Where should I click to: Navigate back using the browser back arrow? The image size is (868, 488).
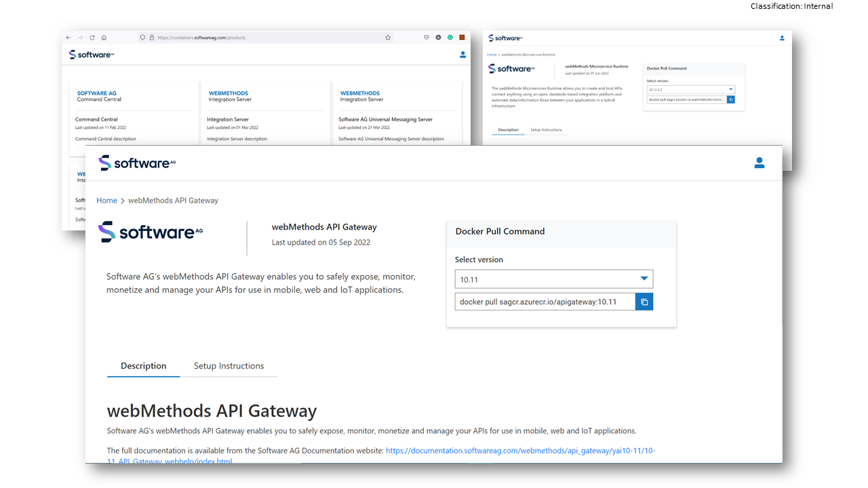(68, 37)
